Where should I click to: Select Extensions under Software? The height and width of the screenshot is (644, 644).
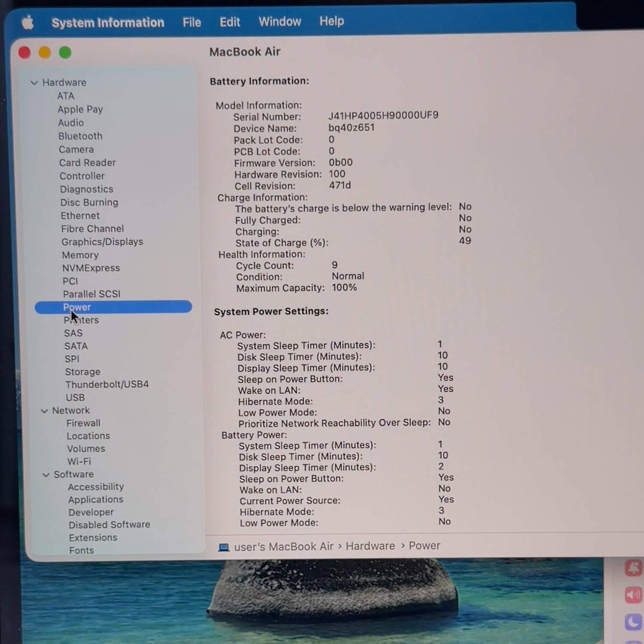point(93,538)
